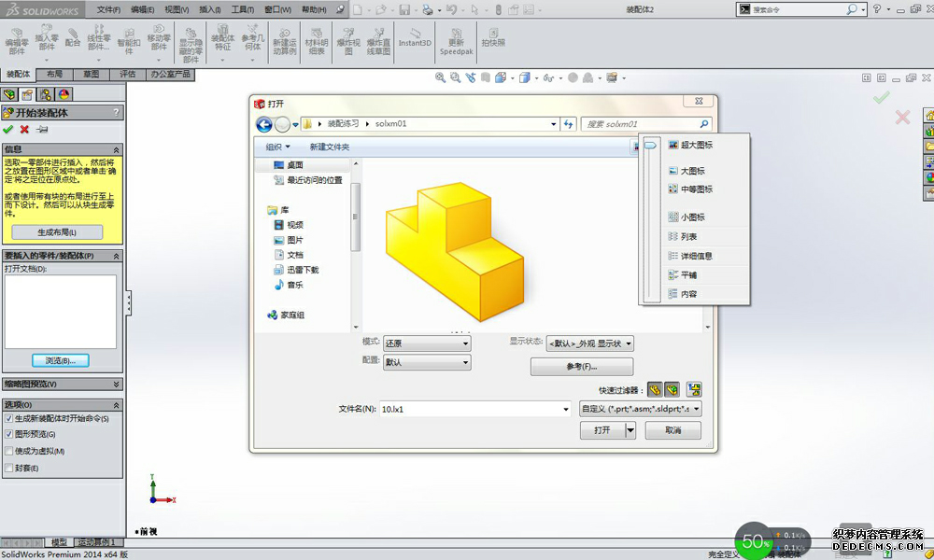Viewport: 934px width, 560px height.
Task: Click the 拍快照 (Take Snapshot) tool
Action: click(x=493, y=38)
